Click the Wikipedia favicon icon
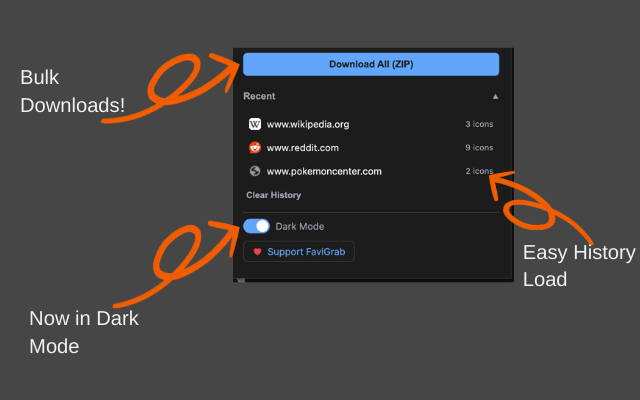 [x=255, y=124]
